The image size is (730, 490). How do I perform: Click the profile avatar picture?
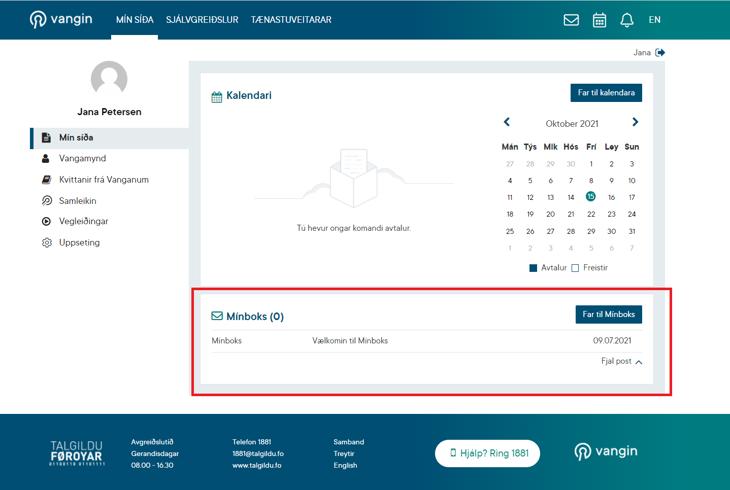(x=109, y=78)
